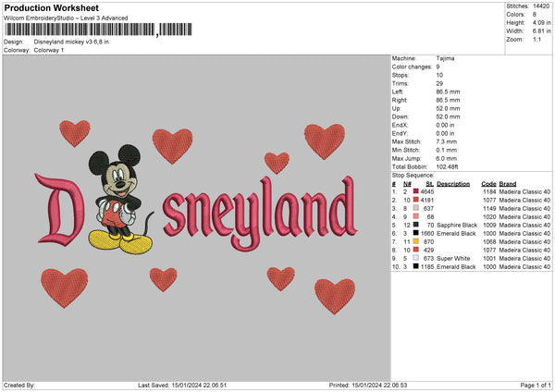
Task: Click thread code 1020 in row 4
Action: [489, 217]
